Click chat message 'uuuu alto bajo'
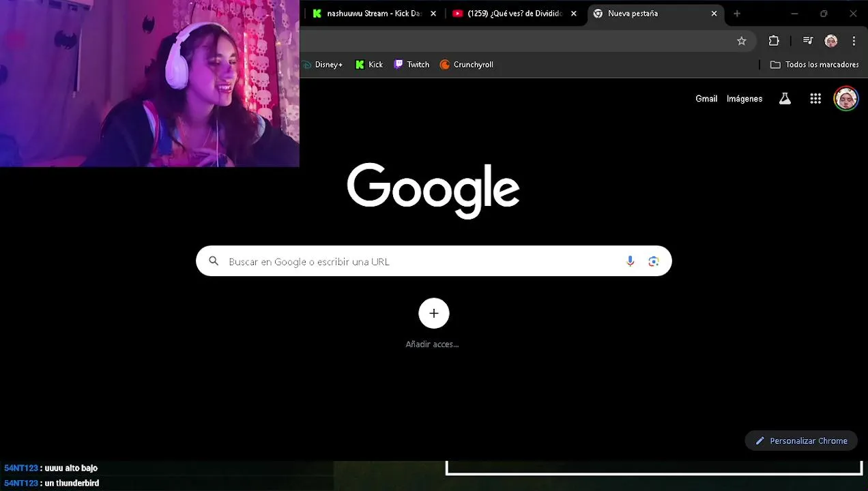868x491 pixels. pyautogui.click(x=71, y=468)
